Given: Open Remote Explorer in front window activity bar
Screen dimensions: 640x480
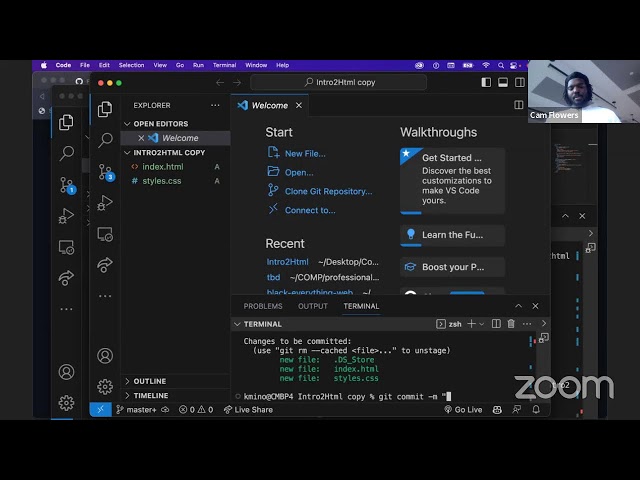Looking at the screenshot, I should click(x=105, y=234).
